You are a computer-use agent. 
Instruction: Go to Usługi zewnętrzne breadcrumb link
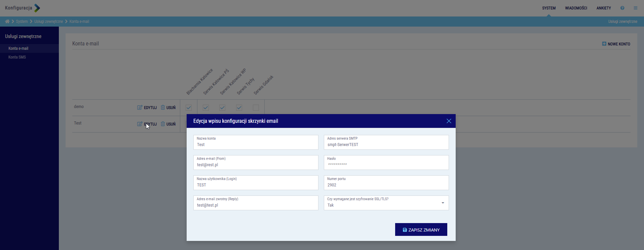pos(48,22)
